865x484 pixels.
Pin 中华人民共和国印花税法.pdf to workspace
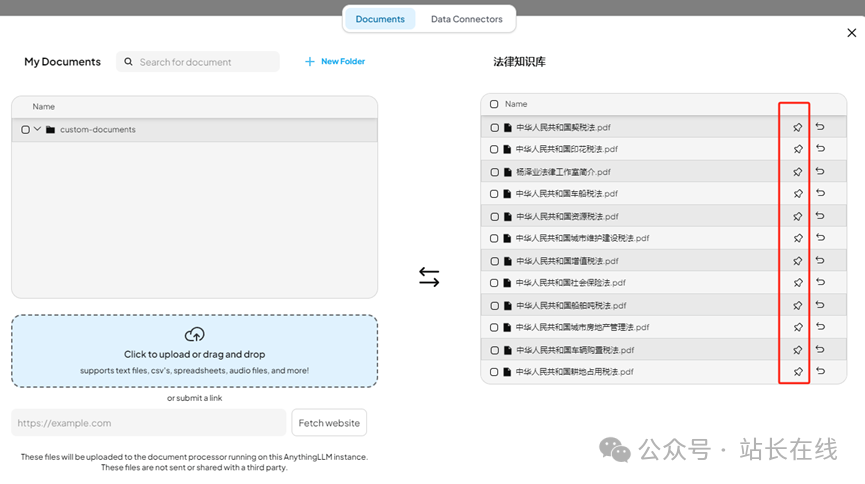coord(798,149)
